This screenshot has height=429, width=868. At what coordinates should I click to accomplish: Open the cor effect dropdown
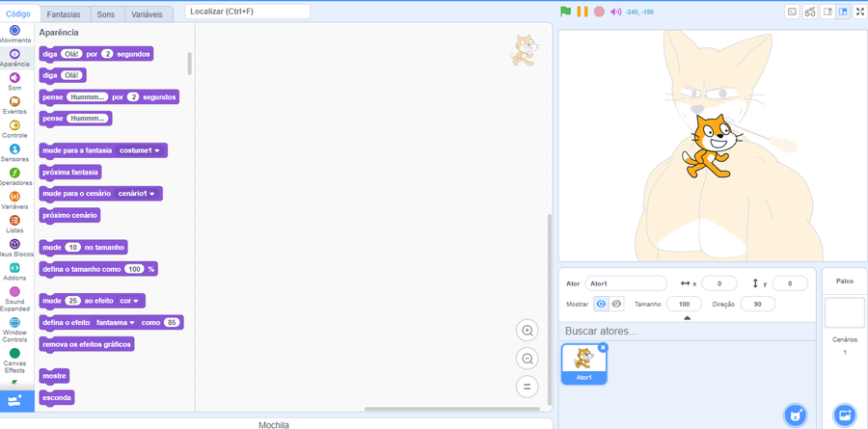click(x=129, y=301)
